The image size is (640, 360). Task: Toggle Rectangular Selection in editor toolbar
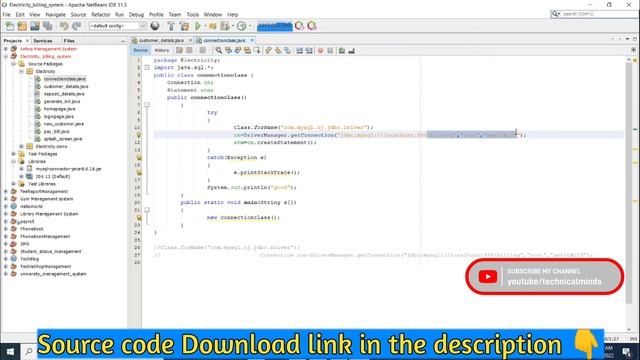[x=257, y=51]
